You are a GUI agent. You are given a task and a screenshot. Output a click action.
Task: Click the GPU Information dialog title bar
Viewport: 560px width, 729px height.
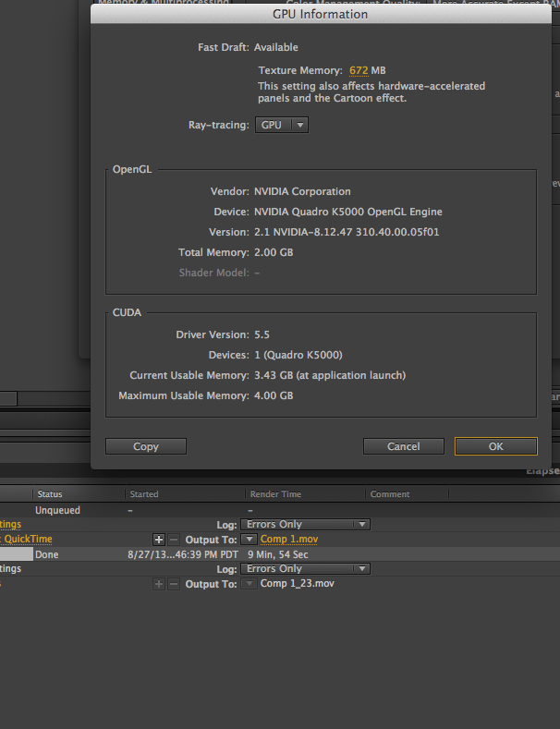tap(321, 14)
